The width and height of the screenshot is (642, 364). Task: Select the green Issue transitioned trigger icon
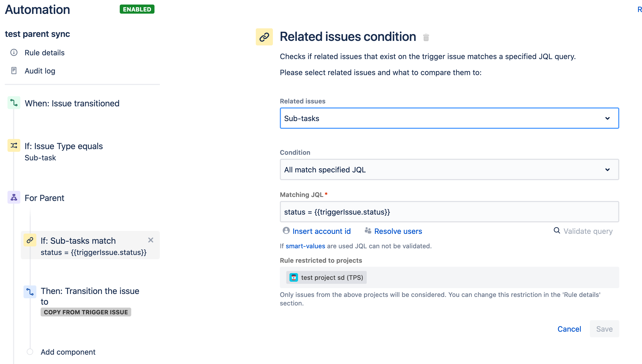(13, 103)
